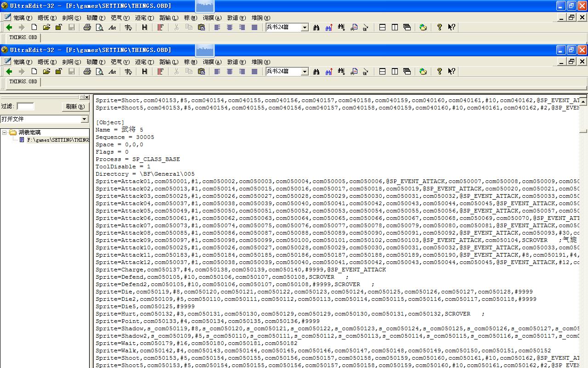This screenshot has height=368, width=588.
Task: Click the Print icon in the lower toolbar
Action: [87, 71]
